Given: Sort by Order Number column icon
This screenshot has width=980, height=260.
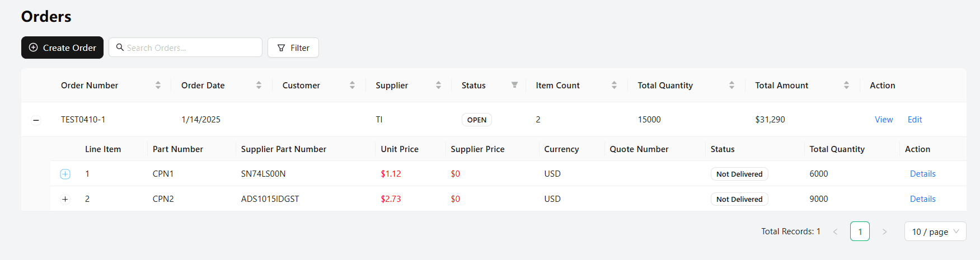Looking at the screenshot, I should click(158, 86).
